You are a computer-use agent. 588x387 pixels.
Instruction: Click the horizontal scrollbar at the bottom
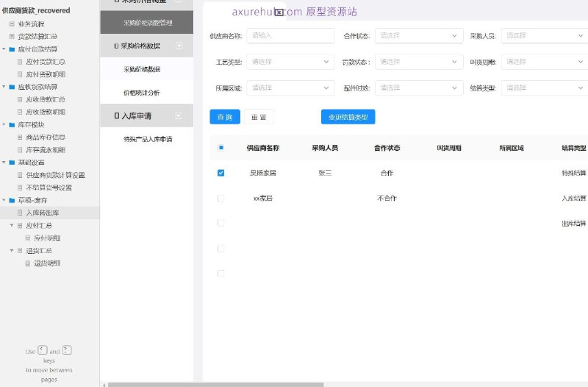215,385
